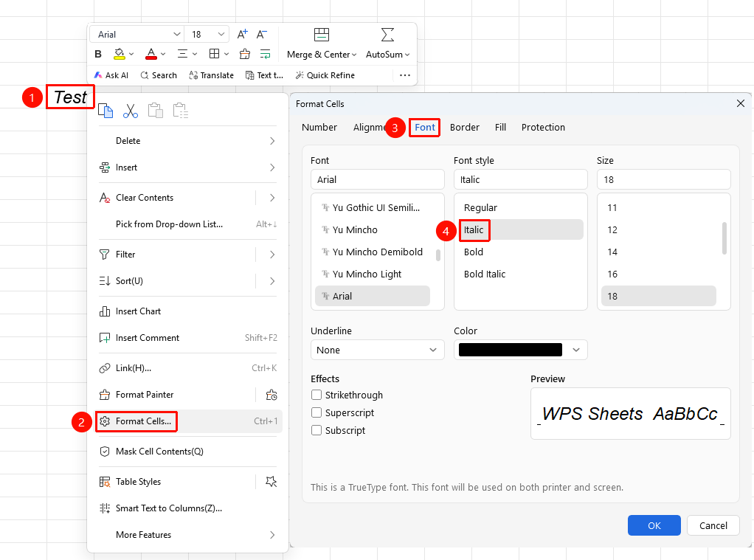Enable the Subscript checkbox
The height and width of the screenshot is (560, 754).
tap(317, 430)
